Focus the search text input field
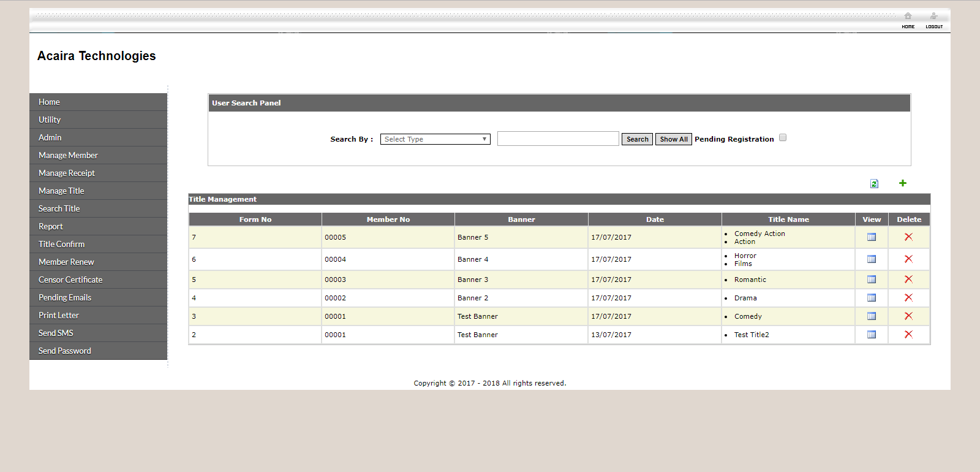980x472 pixels. click(x=557, y=139)
